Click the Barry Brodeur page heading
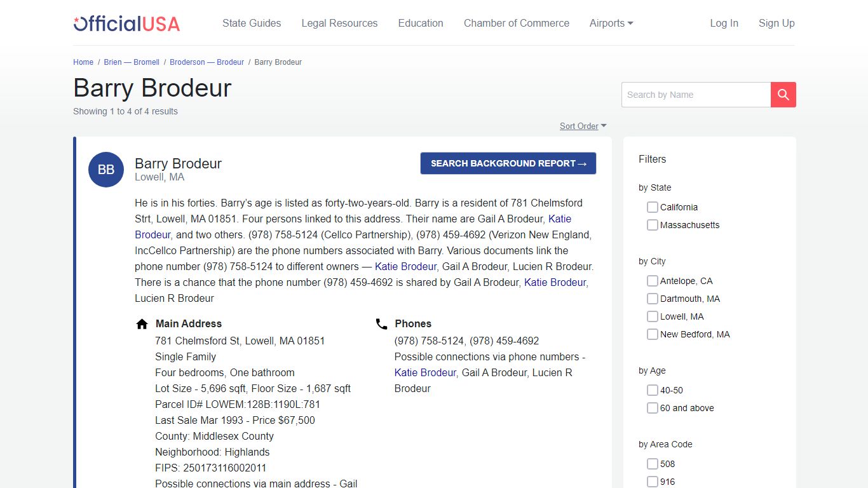868x488 pixels. point(153,88)
